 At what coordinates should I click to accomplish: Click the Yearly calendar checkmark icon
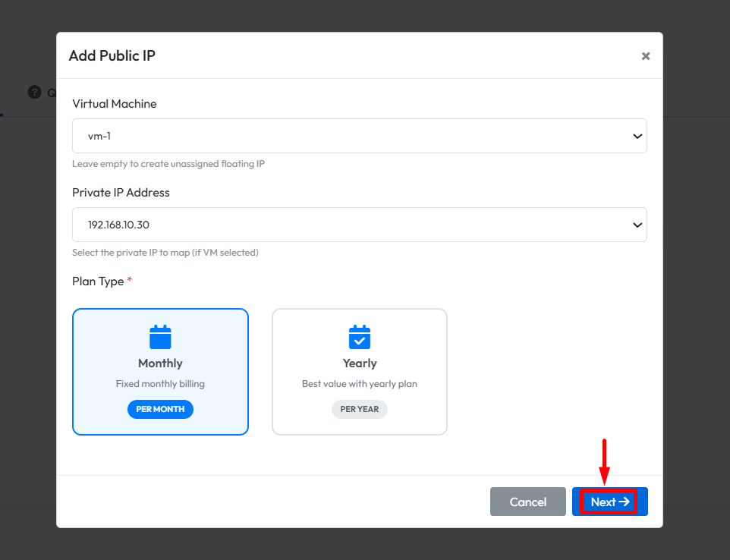coord(359,337)
